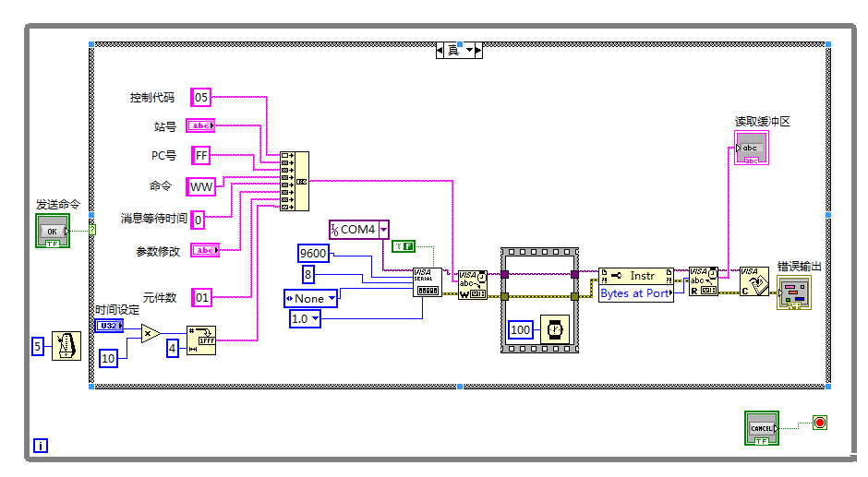Click the 发送命令 OK boolean terminal

coord(52,231)
